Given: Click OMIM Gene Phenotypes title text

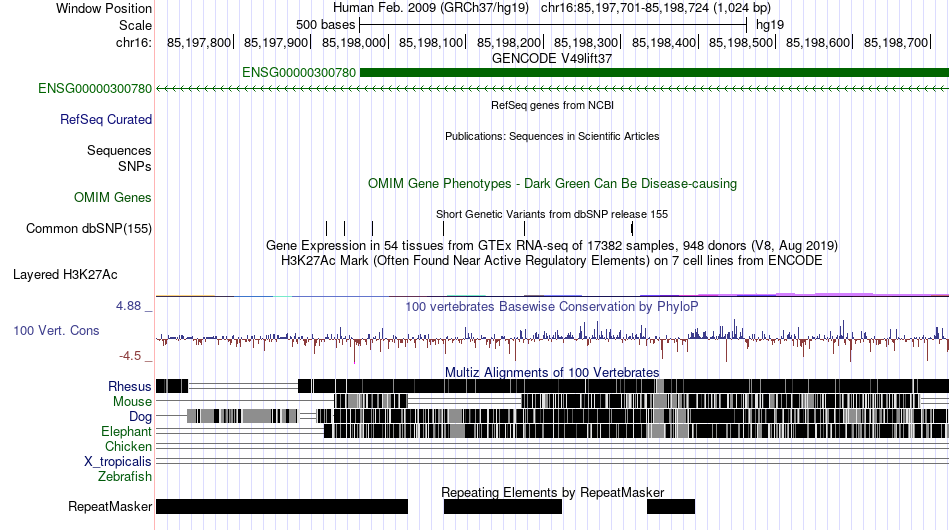Looking at the screenshot, I should 552,184.
